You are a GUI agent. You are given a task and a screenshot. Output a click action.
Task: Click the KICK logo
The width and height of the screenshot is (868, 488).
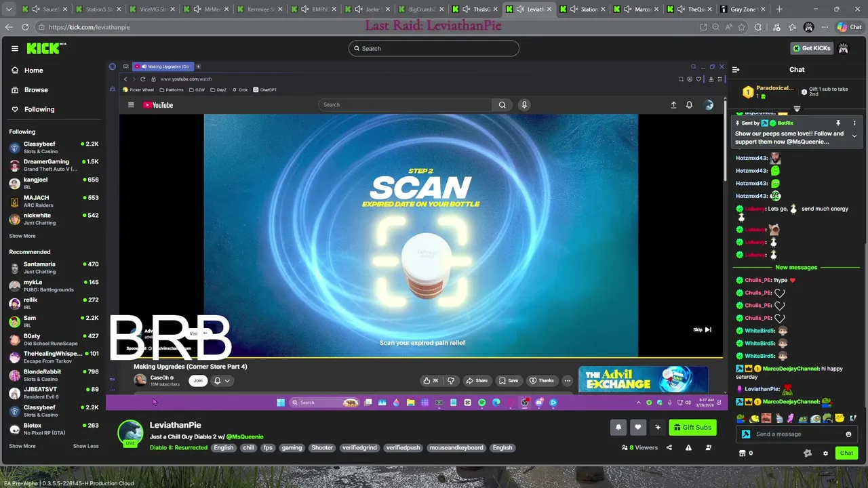click(x=46, y=48)
